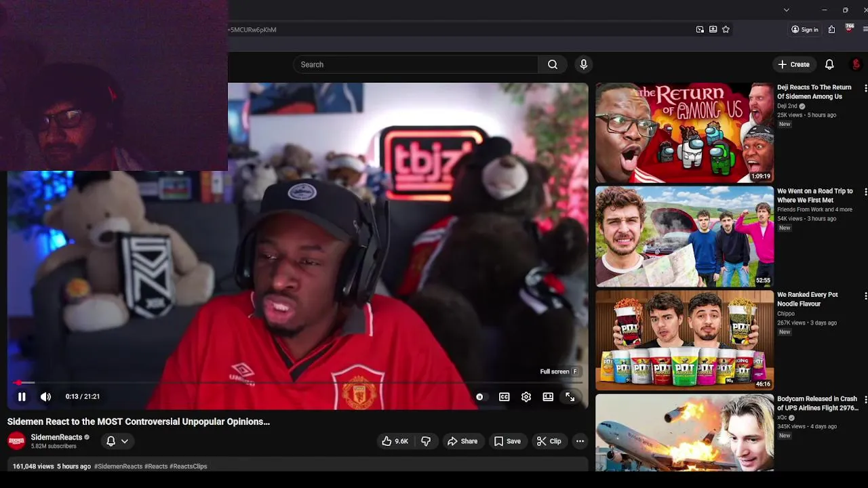Click the video title 'Sidemen React to the MOST'
Image resolution: width=868 pixels, height=488 pixels.
[x=138, y=422]
